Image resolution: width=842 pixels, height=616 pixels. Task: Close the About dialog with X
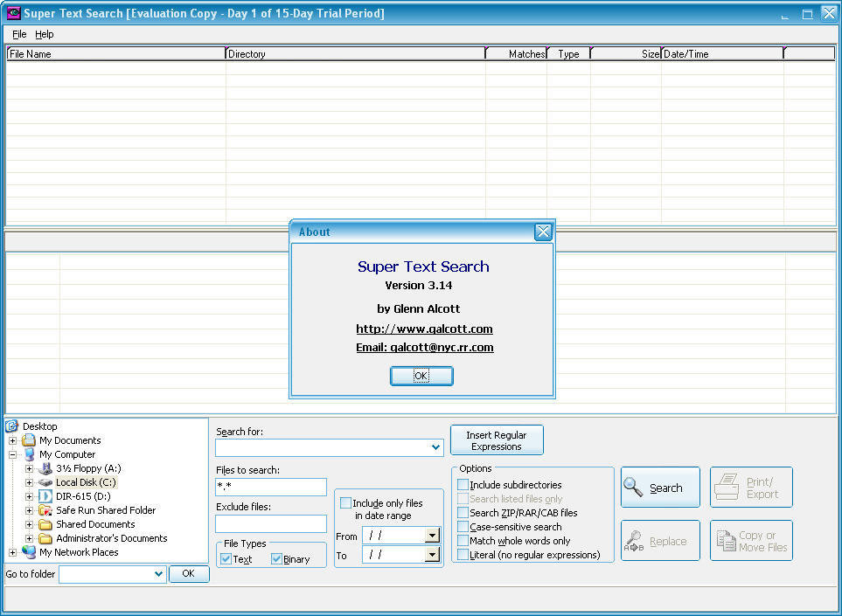543,232
